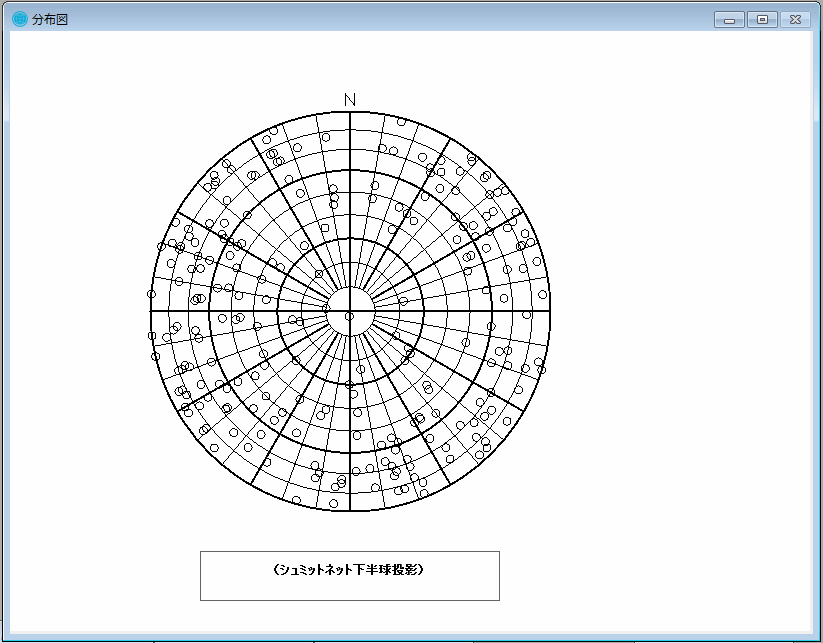
Task: Select the topmost data point right of N
Action: (x=401, y=122)
